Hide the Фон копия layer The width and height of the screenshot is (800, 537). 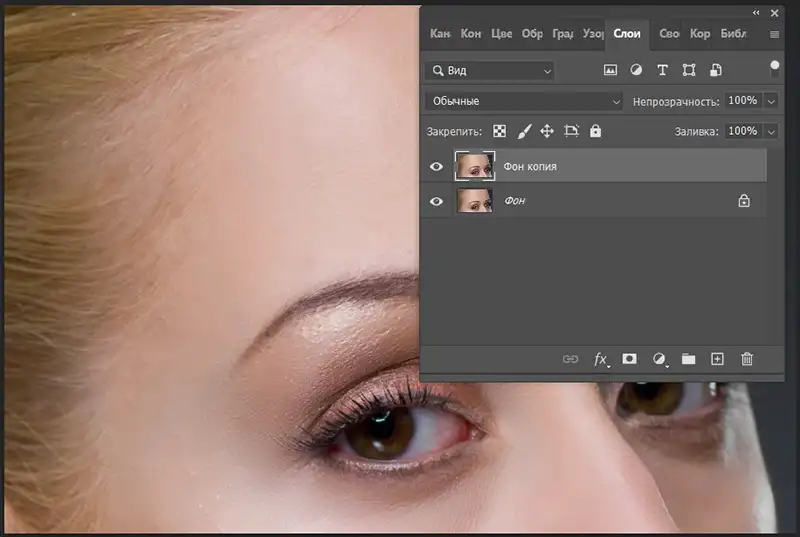(436, 167)
